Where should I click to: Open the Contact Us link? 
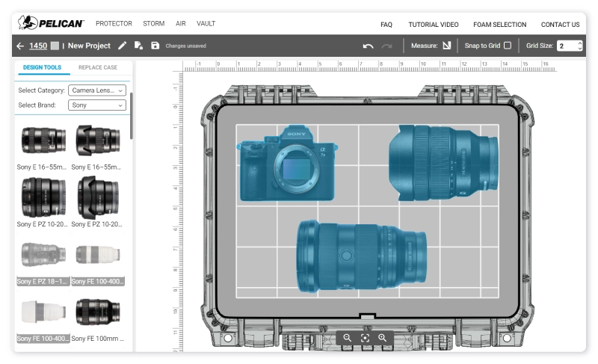[560, 25]
